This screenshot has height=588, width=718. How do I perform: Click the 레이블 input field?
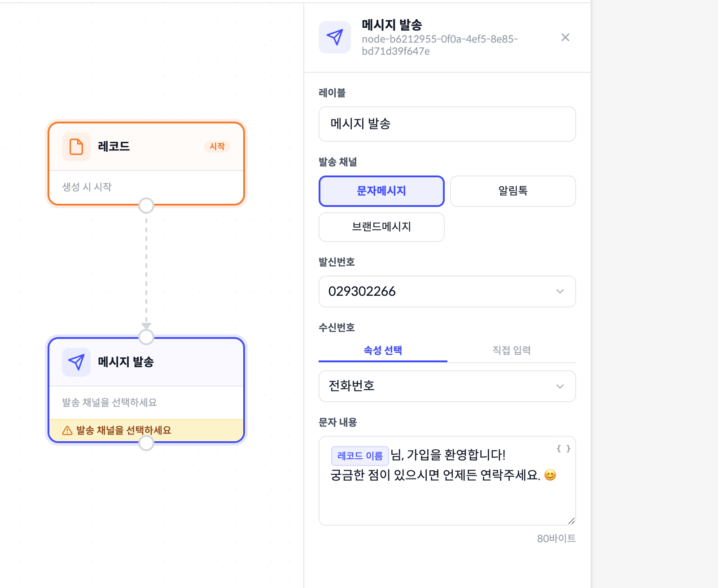coord(447,124)
